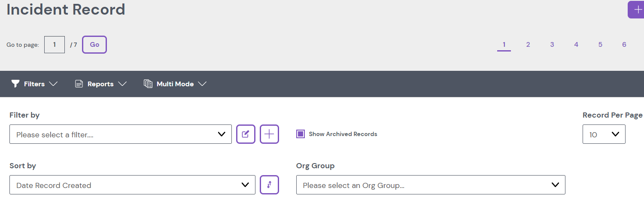
Task: Open the Filter by dropdown
Action: [x=120, y=134]
